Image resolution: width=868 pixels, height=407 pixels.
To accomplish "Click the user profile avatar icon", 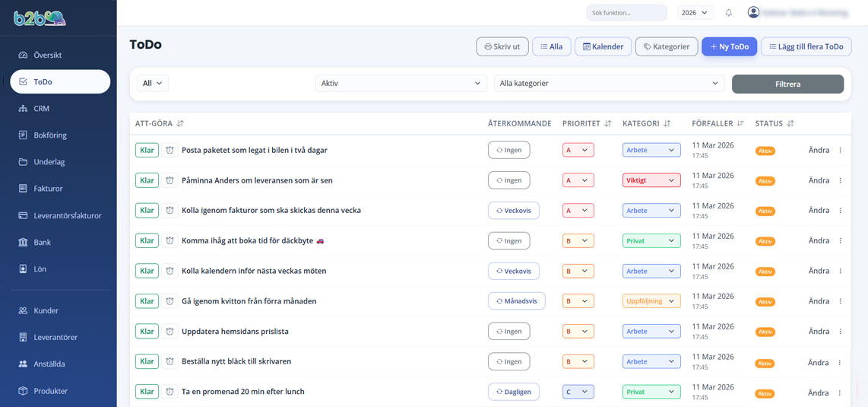I will (x=753, y=12).
